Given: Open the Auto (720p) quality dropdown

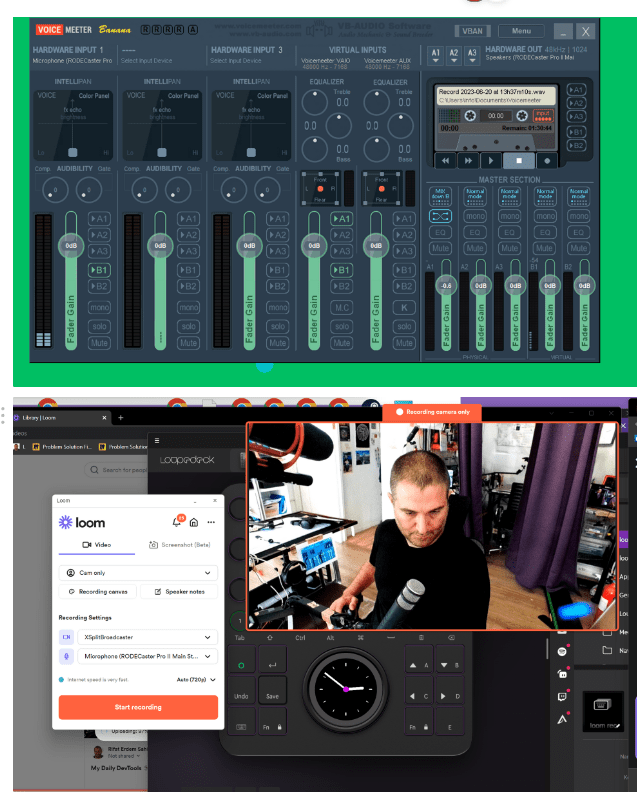Looking at the screenshot, I should point(196,679).
